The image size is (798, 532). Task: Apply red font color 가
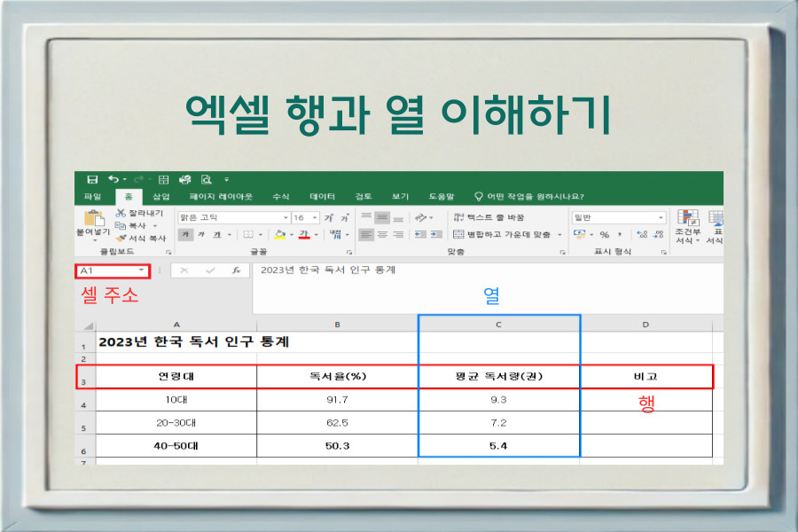click(x=304, y=235)
